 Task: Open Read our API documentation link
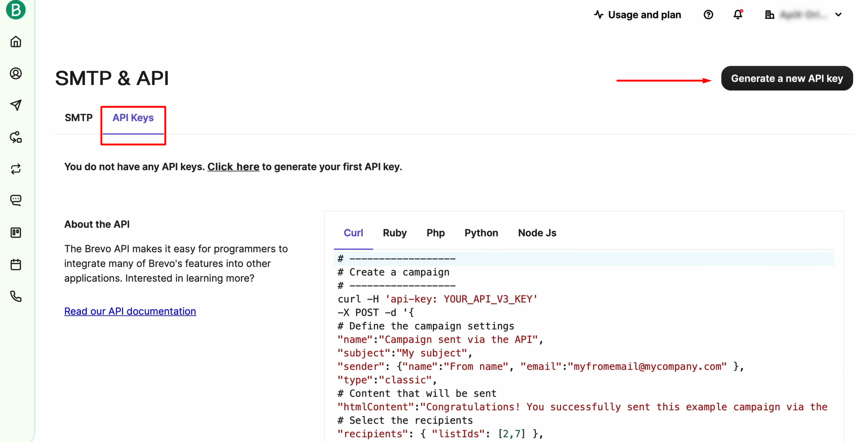pos(130,312)
